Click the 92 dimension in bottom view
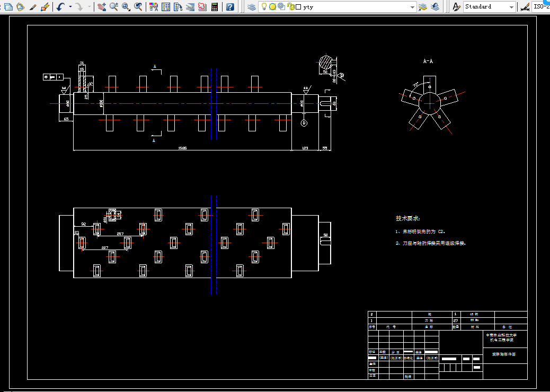Viewport: 550px width, 392px height. pyautogui.click(x=84, y=224)
